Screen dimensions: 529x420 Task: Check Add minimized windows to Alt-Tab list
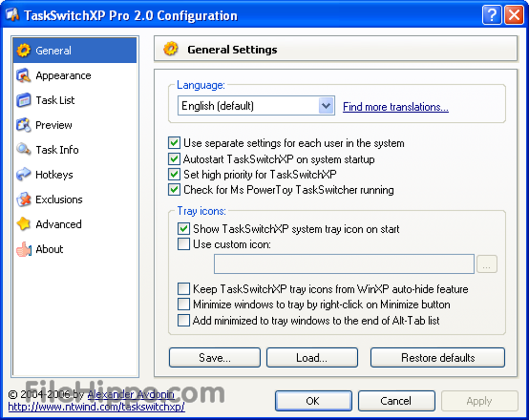184,320
